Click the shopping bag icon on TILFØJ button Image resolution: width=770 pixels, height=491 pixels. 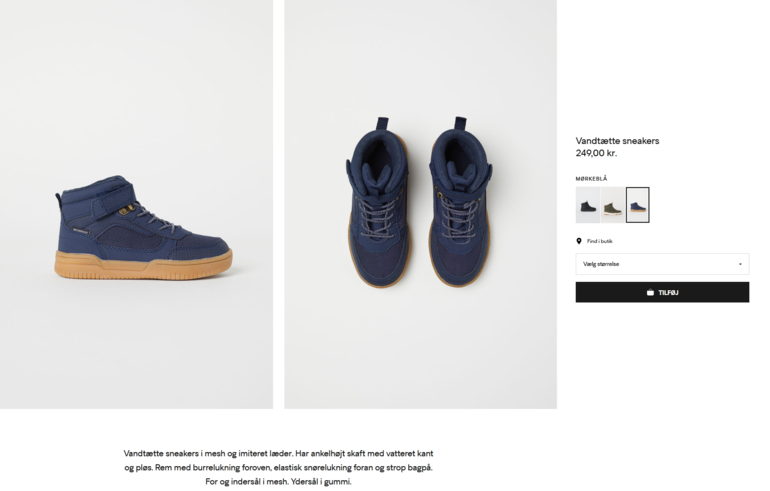tap(650, 292)
